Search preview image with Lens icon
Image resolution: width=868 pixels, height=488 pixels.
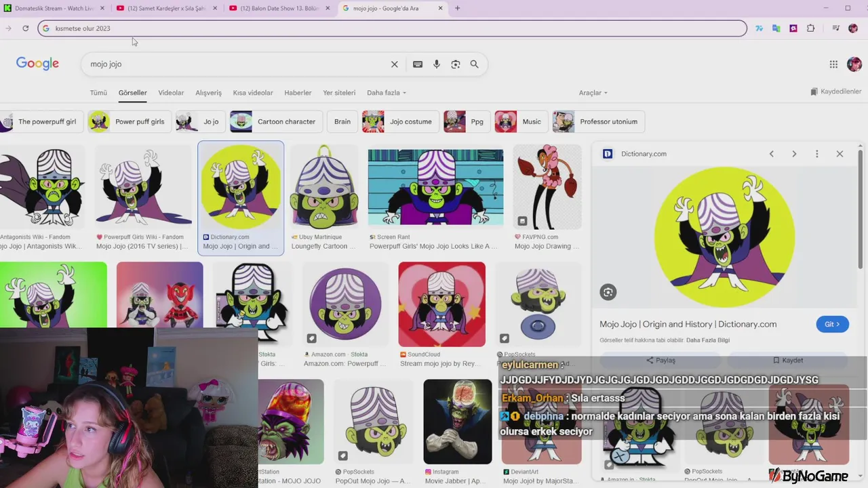(608, 292)
